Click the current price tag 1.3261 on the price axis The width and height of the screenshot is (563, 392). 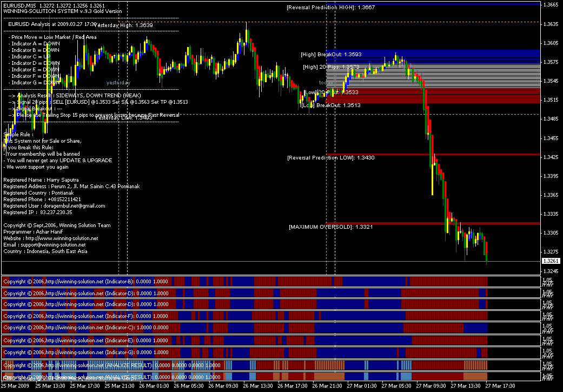(551, 261)
